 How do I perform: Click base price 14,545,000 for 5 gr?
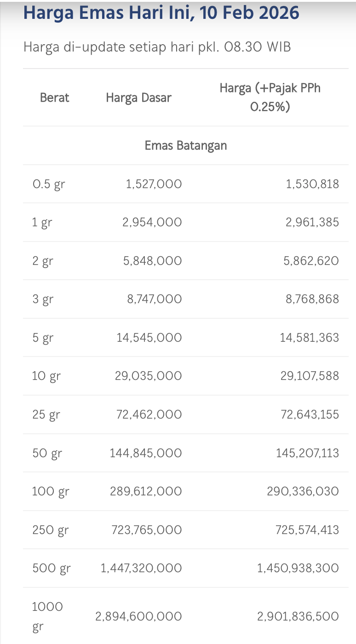pos(149,338)
